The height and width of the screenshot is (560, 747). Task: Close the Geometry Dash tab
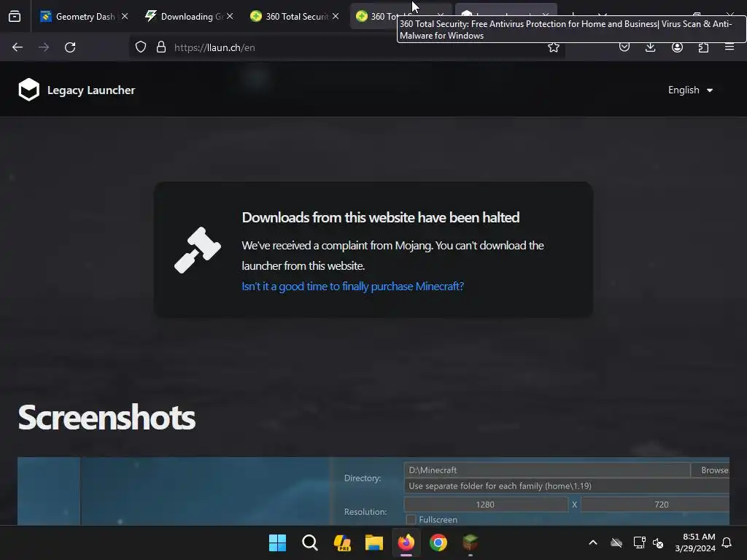(125, 16)
